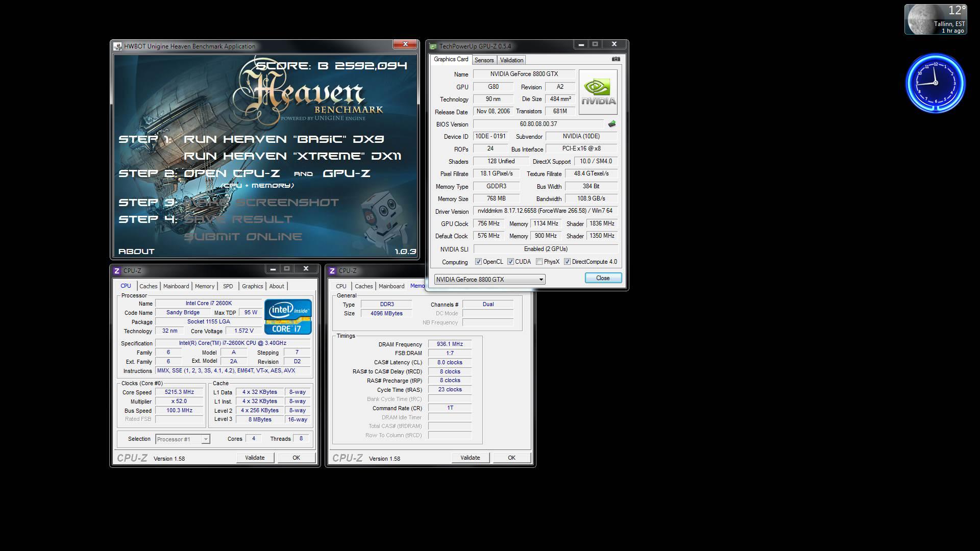
Task: Click the HWBOT Heaven window title icon
Action: pos(118,46)
